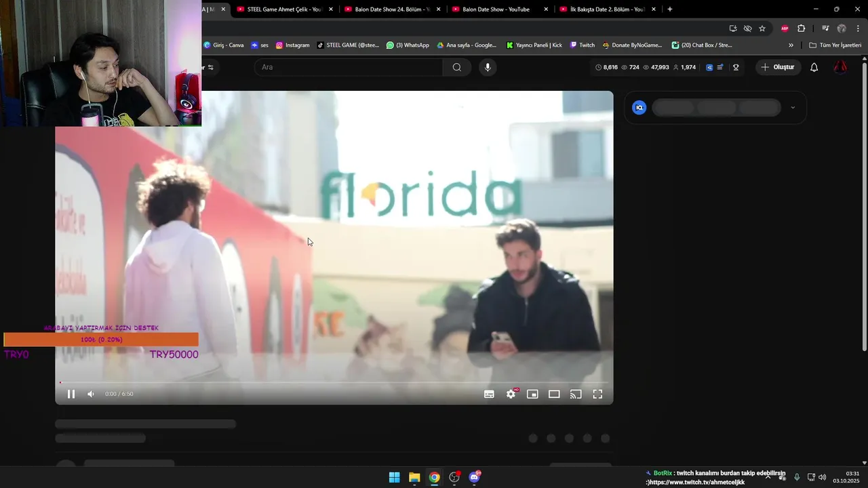This screenshot has height=488, width=868.
Task: Click the install app icon in address bar
Action: (733, 28)
